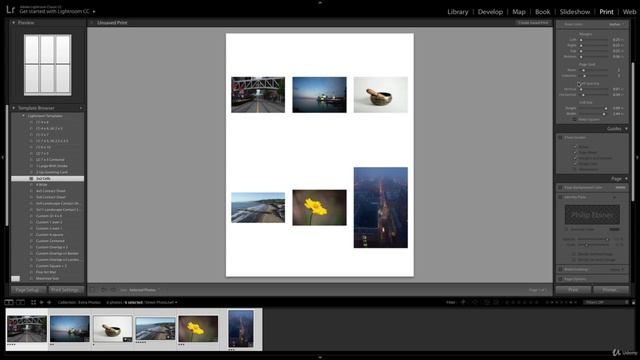Viewport: 640px width, 360px height.
Task: Collapse the Preview panel
Action: 13,22
